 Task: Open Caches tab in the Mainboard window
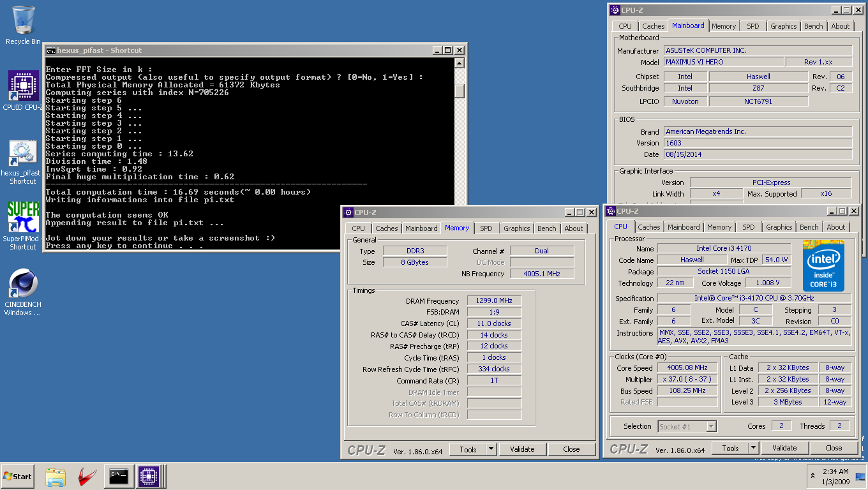(x=654, y=26)
